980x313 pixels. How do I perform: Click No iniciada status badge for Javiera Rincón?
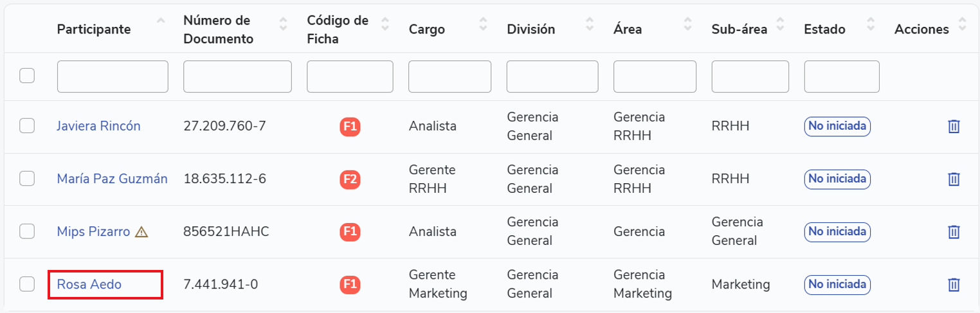click(837, 127)
